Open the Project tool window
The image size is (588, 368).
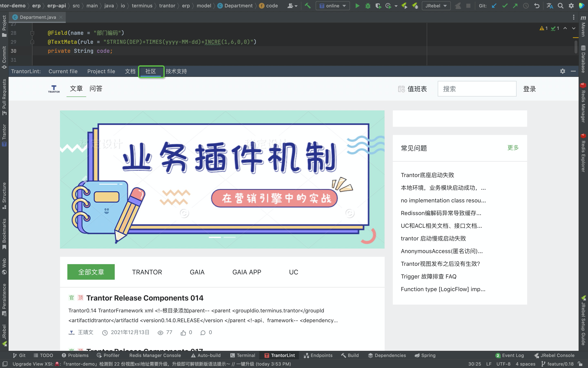[x=4, y=26]
